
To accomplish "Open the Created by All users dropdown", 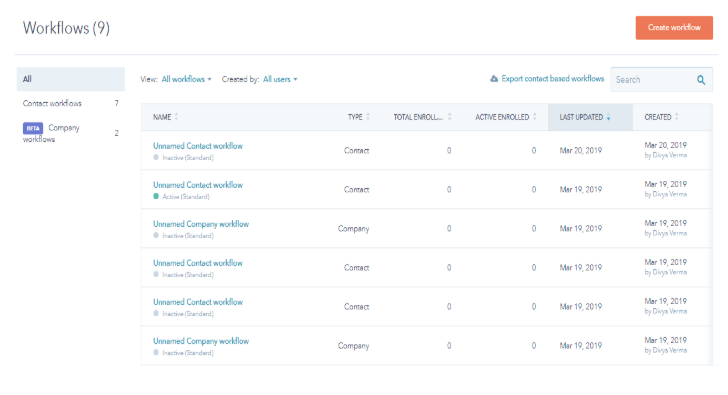I will [x=280, y=79].
